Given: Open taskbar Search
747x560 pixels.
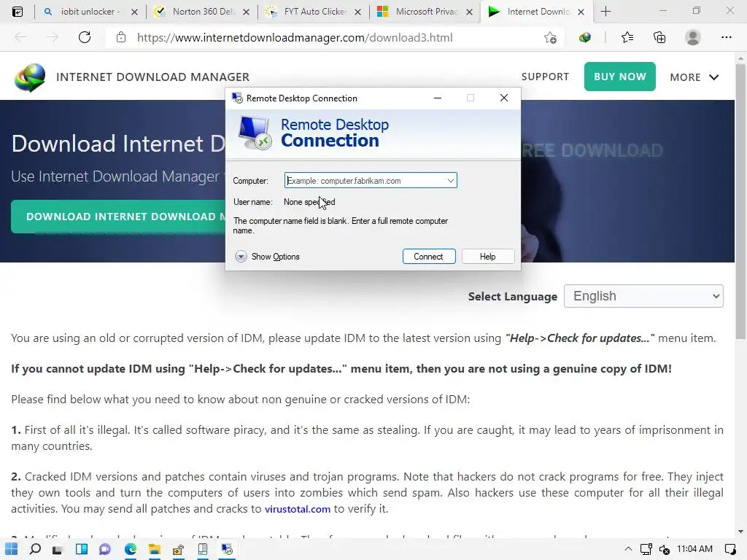Looking at the screenshot, I should tap(35, 549).
